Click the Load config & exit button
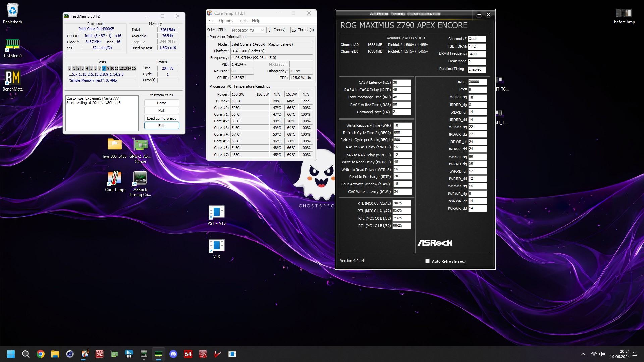 click(161, 118)
